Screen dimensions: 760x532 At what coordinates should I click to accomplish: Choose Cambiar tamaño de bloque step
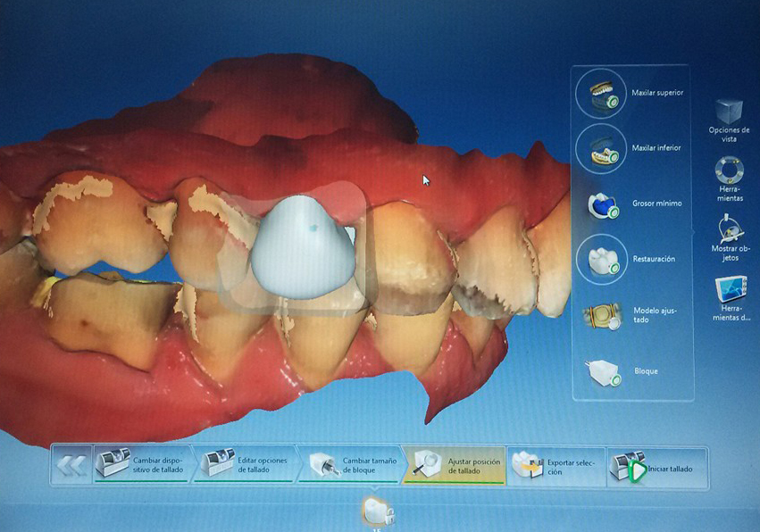coord(349,466)
